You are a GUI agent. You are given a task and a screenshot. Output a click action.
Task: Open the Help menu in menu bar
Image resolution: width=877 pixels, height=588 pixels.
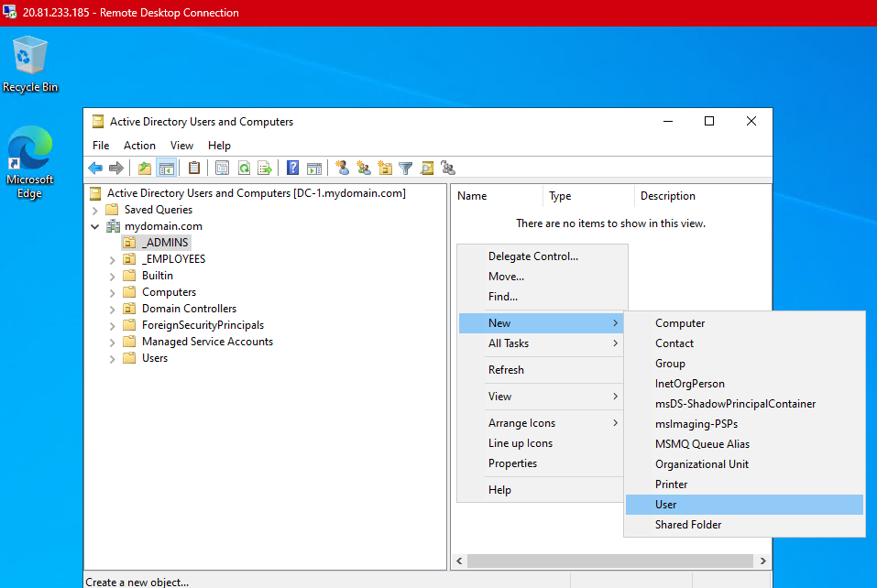click(219, 146)
